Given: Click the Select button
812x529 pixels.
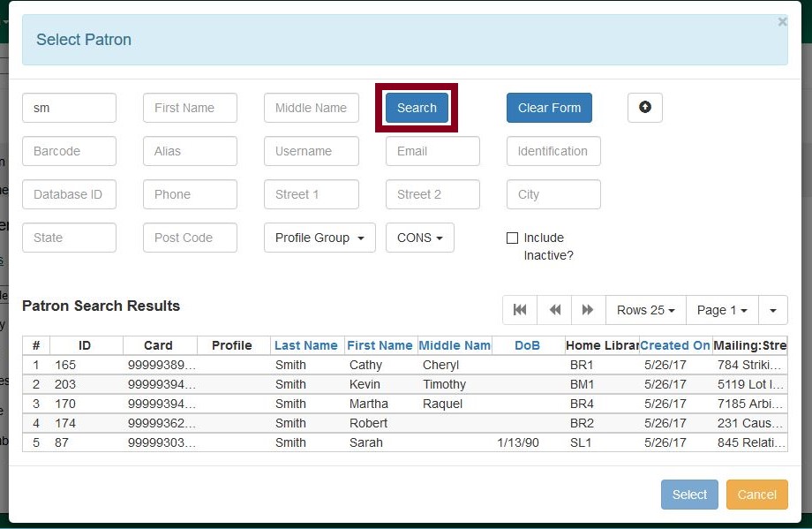Looking at the screenshot, I should pos(688,495).
